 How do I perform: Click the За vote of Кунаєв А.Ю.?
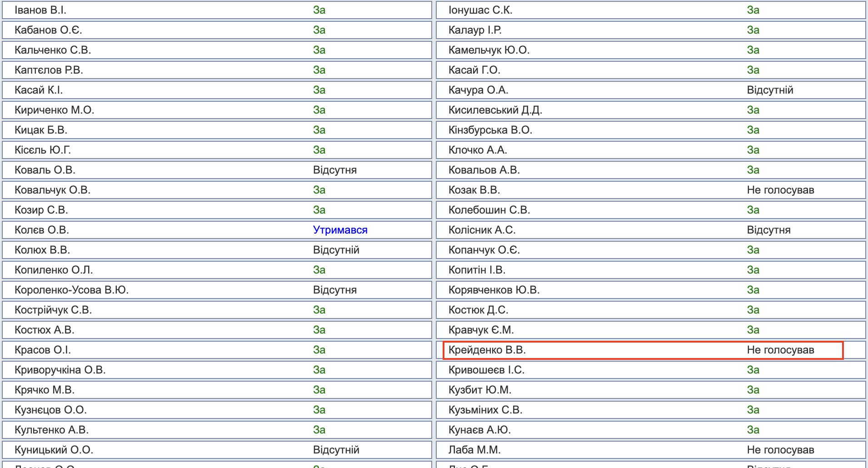(753, 430)
